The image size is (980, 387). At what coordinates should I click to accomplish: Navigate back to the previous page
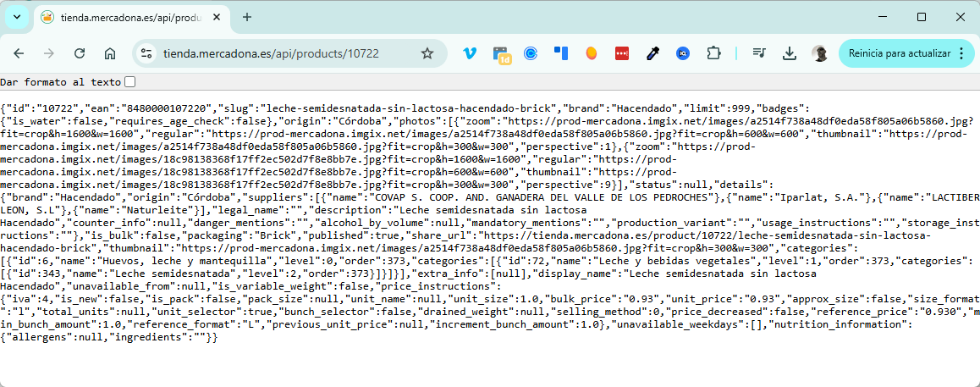coord(19,53)
